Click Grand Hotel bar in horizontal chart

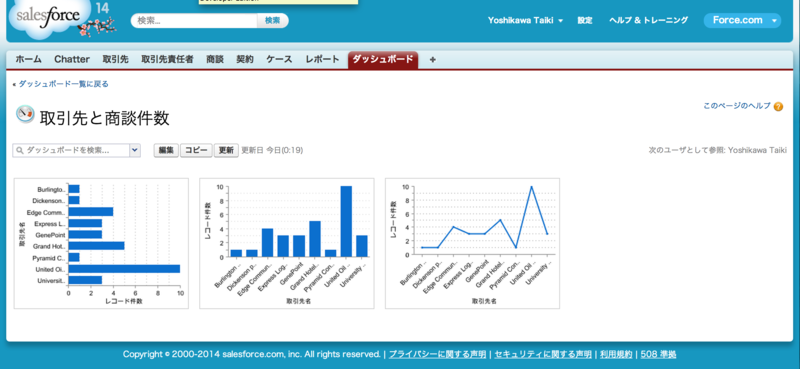click(96, 246)
